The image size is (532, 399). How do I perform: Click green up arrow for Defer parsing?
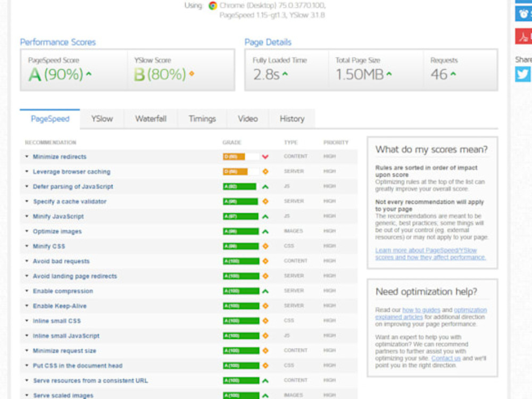265,187
